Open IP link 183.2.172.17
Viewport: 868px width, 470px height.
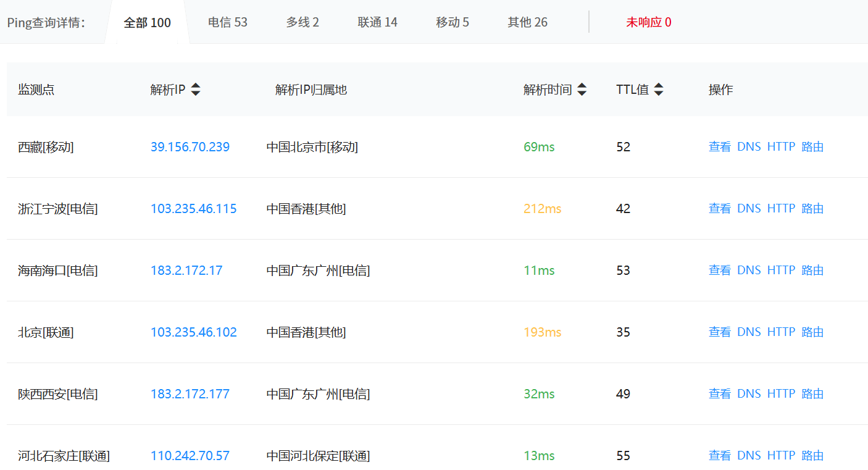[x=186, y=271]
